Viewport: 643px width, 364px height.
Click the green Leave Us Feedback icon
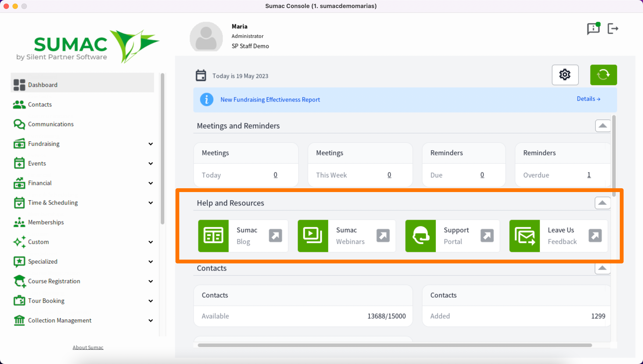click(x=524, y=236)
